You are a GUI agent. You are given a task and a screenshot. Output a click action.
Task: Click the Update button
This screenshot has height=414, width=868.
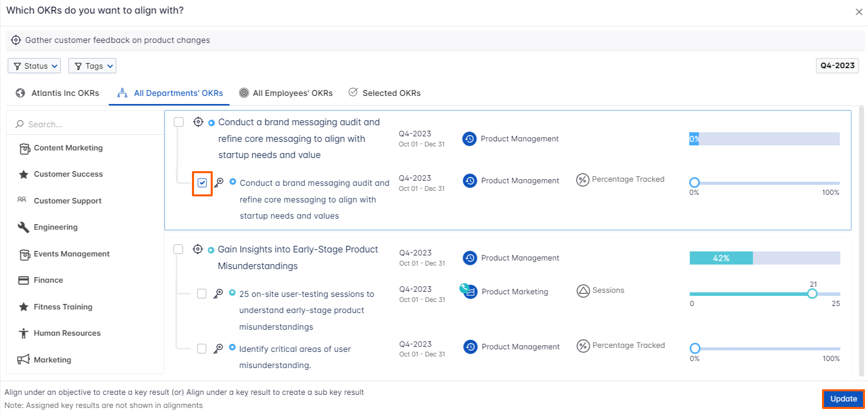[843, 399]
